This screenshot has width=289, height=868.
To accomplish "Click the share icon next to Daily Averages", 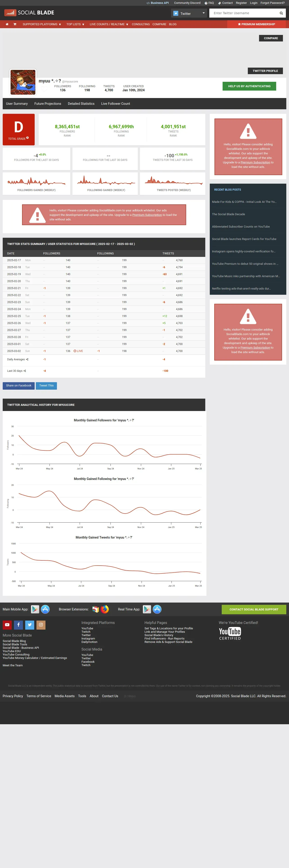I will coord(27,359).
